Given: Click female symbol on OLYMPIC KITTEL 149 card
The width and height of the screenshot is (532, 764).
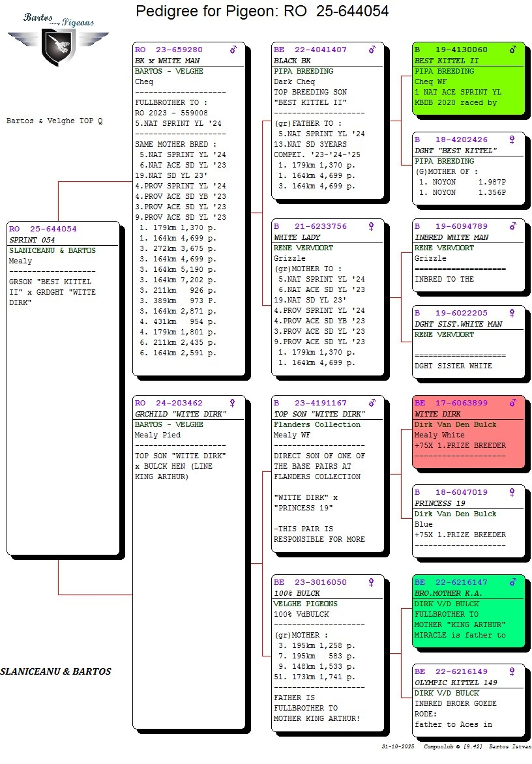Looking at the screenshot, I should (x=513, y=671).
